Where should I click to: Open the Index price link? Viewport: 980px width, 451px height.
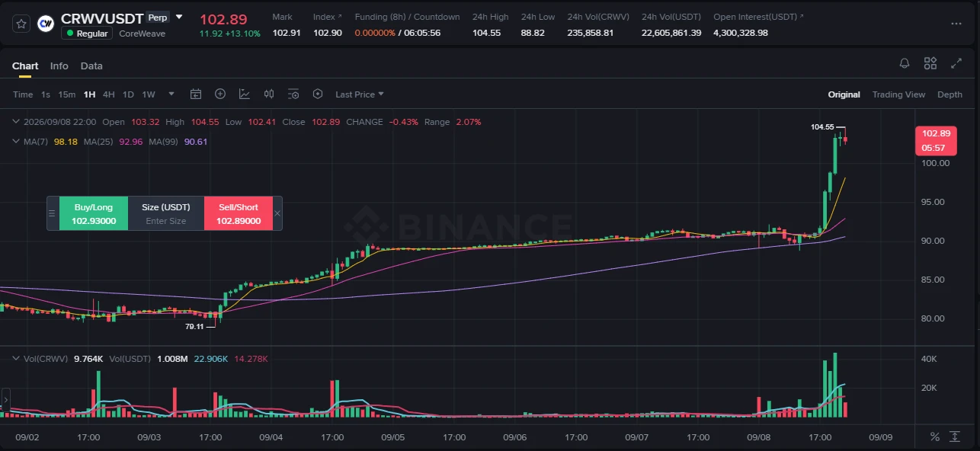click(328, 17)
